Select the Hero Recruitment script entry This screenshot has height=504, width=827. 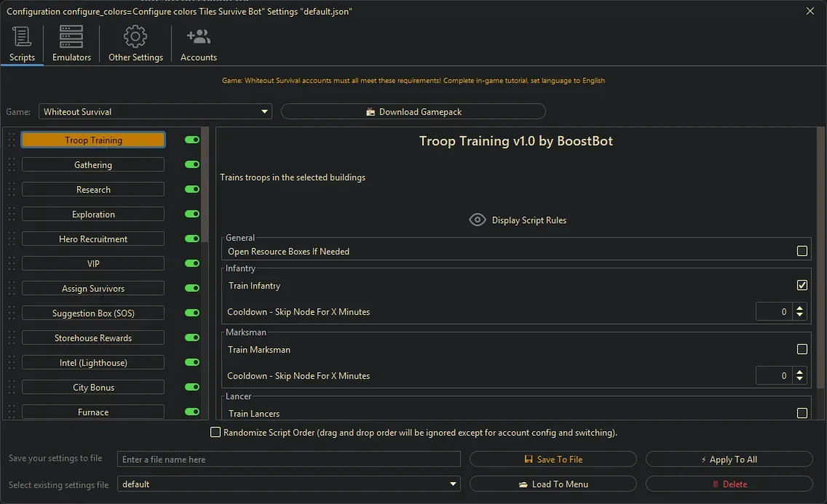click(93, 239)
